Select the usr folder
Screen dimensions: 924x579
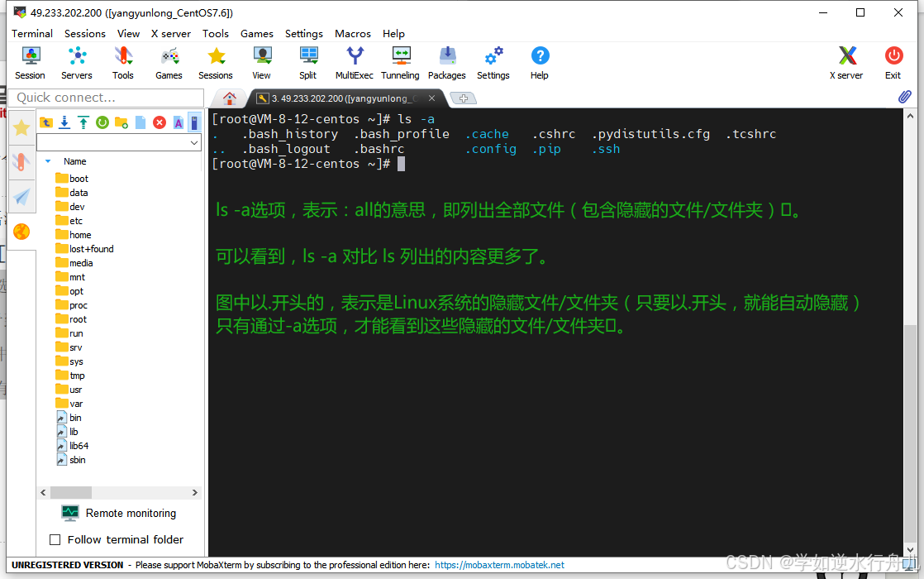coord(69,389)
